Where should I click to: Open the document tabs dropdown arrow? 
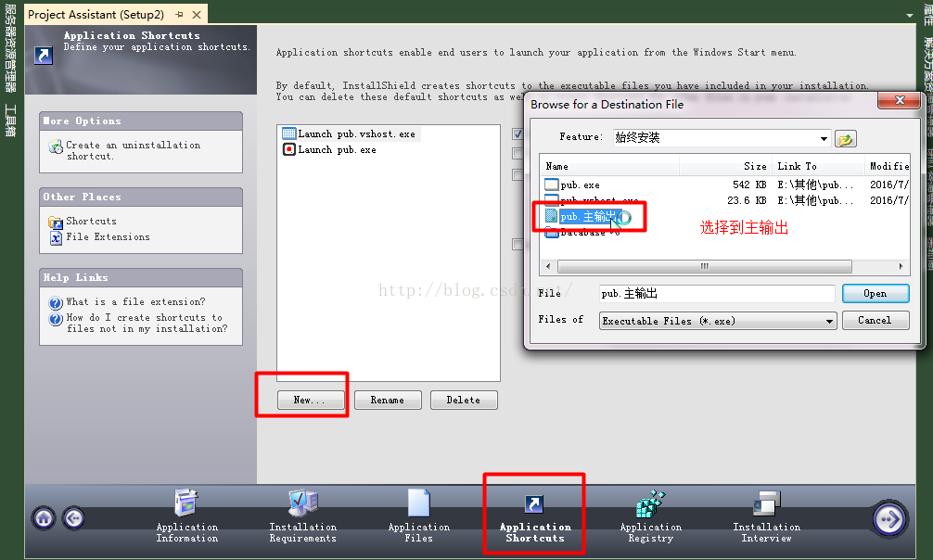click(910, 16)
